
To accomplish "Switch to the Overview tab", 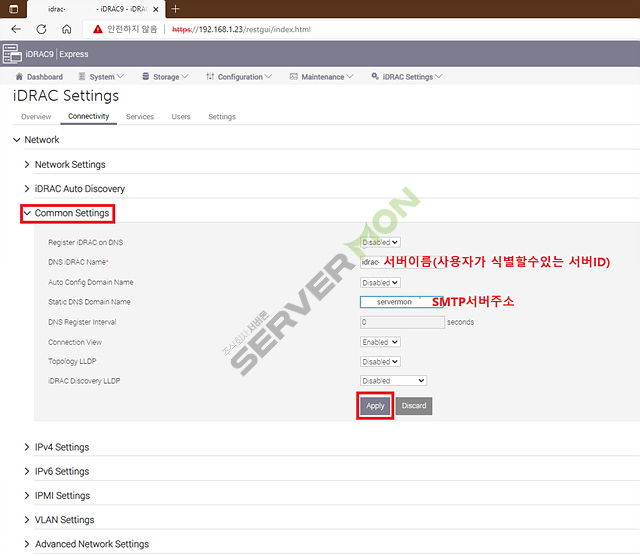I will point(36,117).
